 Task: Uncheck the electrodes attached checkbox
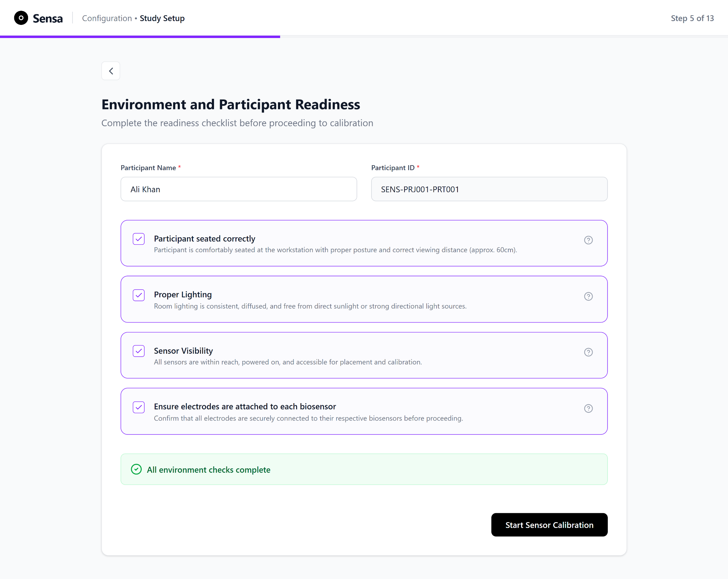[139, 407]
